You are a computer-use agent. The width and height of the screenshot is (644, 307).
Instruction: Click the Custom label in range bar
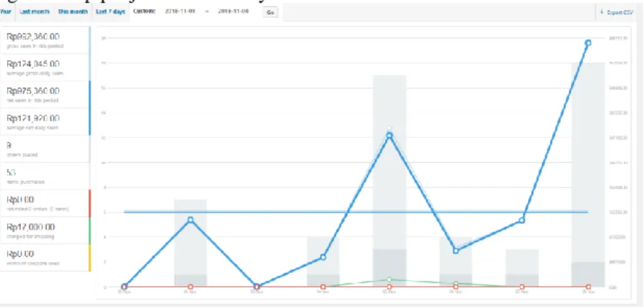144,12
